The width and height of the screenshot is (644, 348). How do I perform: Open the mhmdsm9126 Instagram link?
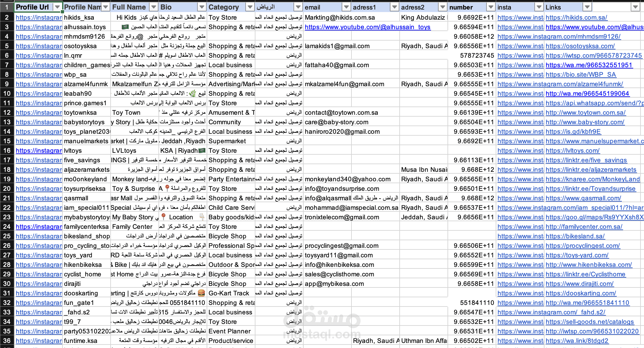[559, 36]
